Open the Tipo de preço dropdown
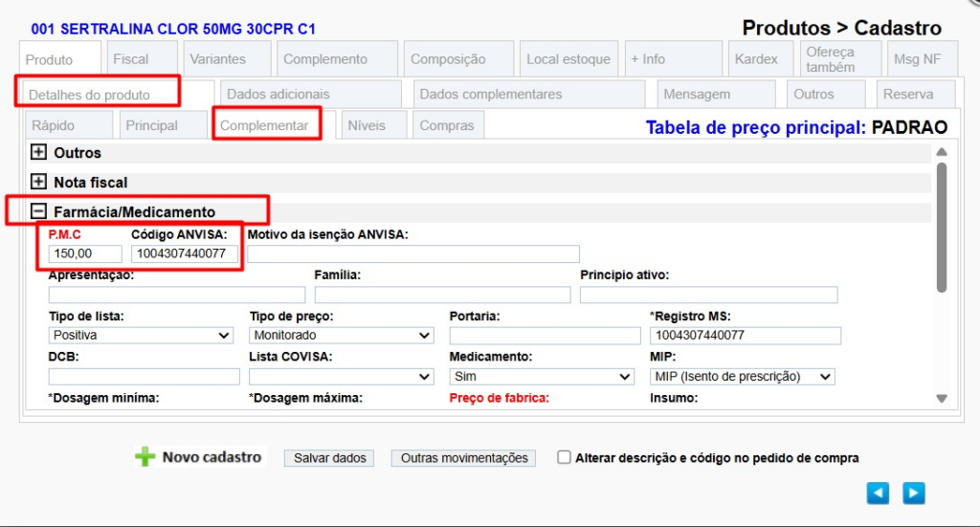Viewport: 980px width, 527px height. (342, 336)
